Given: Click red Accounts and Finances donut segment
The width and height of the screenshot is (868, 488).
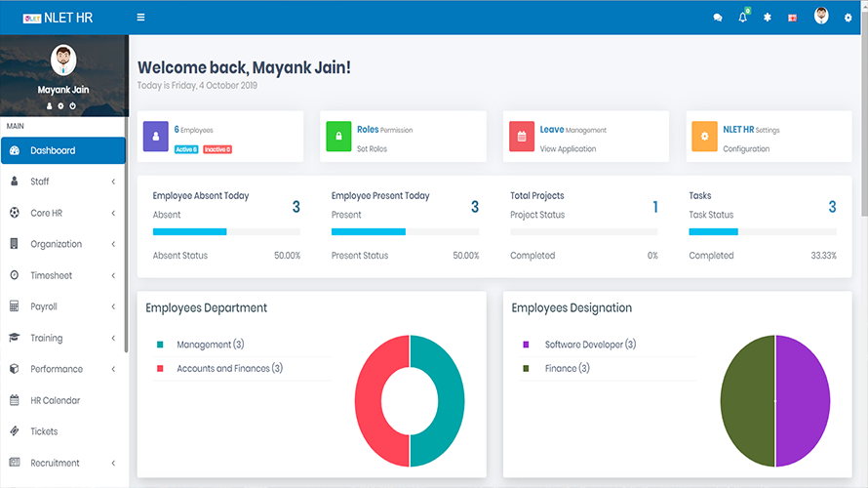Looking at the screenshot, I should (x=371, y=400).
